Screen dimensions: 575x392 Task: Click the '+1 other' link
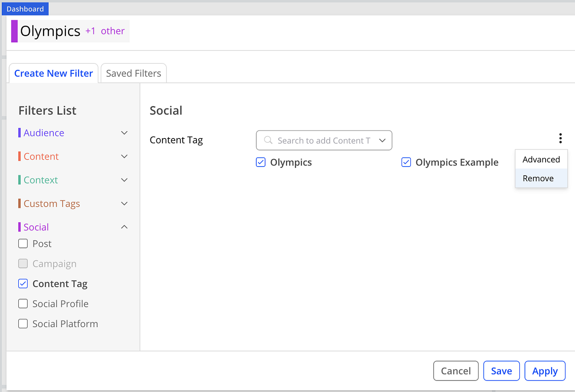[x=105, y=31]
